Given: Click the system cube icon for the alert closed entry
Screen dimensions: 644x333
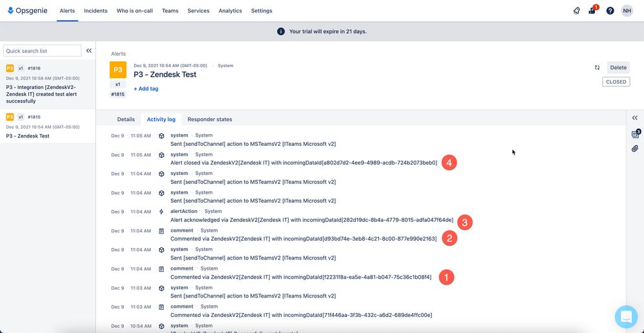Looking at the screenshot, I should point(161,155).
